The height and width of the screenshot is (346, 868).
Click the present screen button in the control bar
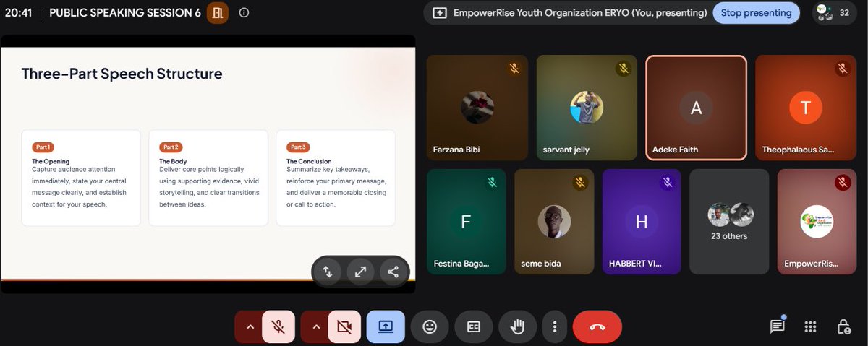coord(386,326)
